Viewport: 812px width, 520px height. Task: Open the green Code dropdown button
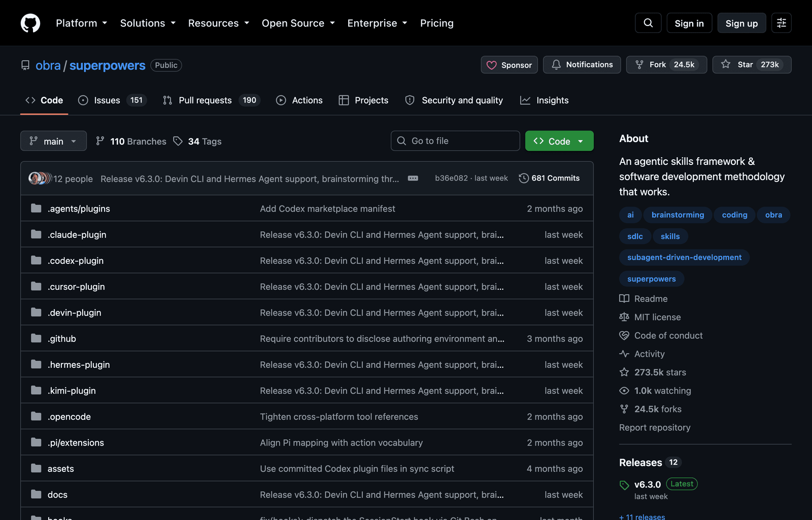tap(559, 141)
